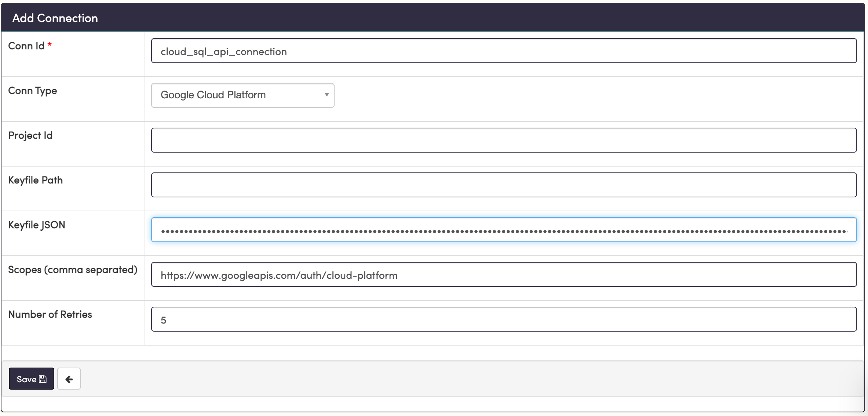Click the save disk icon on Save button
The height and width of the screenshot is (416, 868).
click(x=43, y=379)
